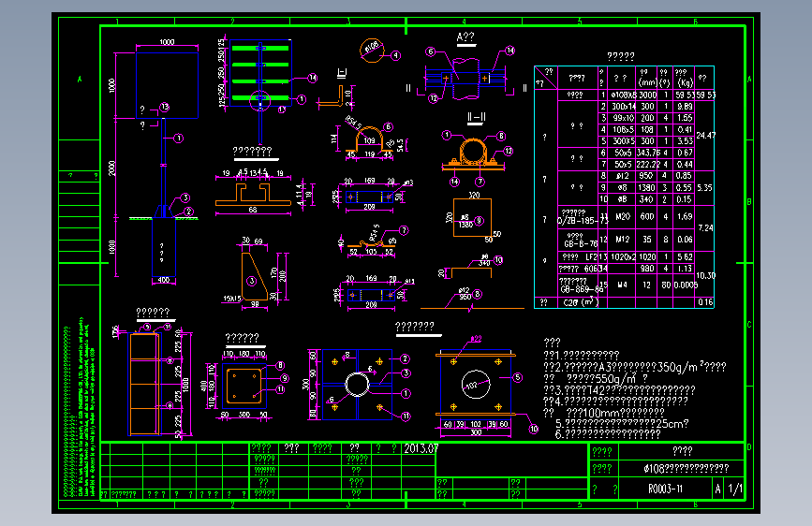Click the 24.47 subtotal weight cell
The height and width of the screenshot is (526, 812).
(x=705, y=136)
